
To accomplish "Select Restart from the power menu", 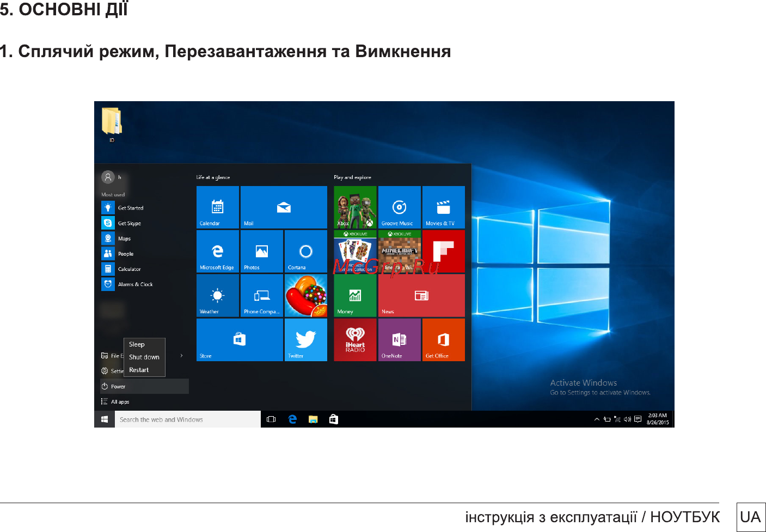I will [x=144, y=370].
